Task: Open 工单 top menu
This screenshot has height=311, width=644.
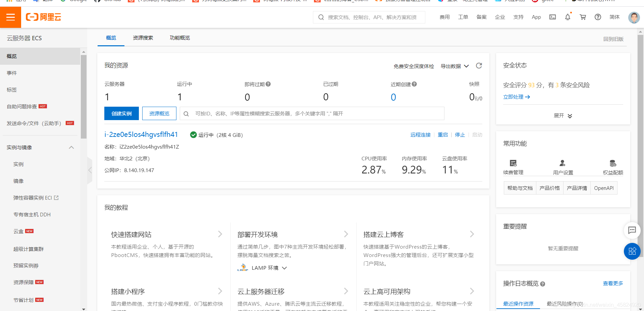Action: pyautogui.click(x=463, y=17)
